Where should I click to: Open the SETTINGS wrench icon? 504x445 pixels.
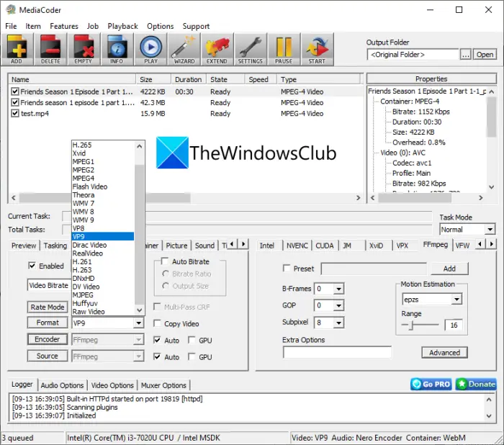click(251, 49)
